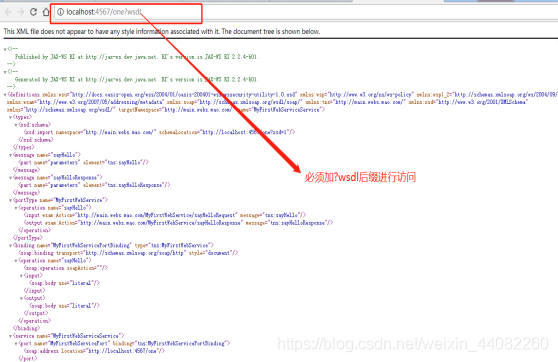Click the soap:address location line
Viewport: 558px width, 362px height.
[94, 351]
